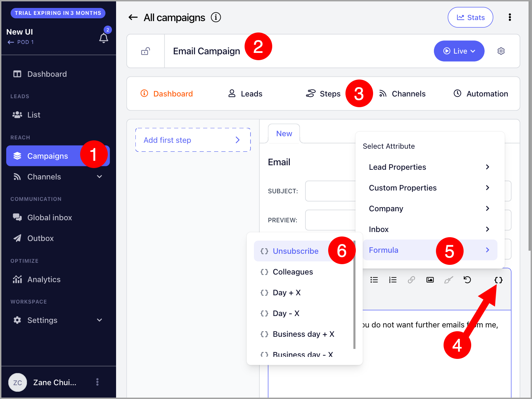
Task: Open the All campaigns info icon
Action: click(216, 17)
